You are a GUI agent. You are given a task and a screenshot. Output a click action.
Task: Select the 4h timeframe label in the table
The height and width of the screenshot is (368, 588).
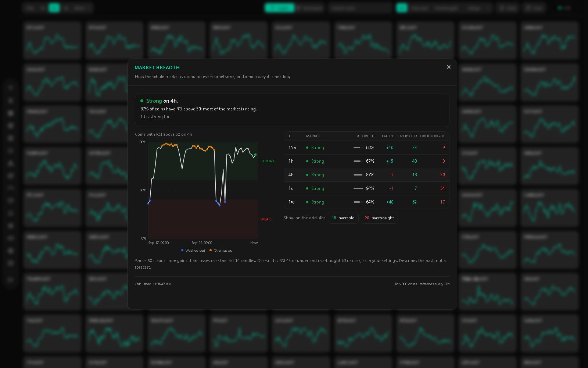click(291, 175)
